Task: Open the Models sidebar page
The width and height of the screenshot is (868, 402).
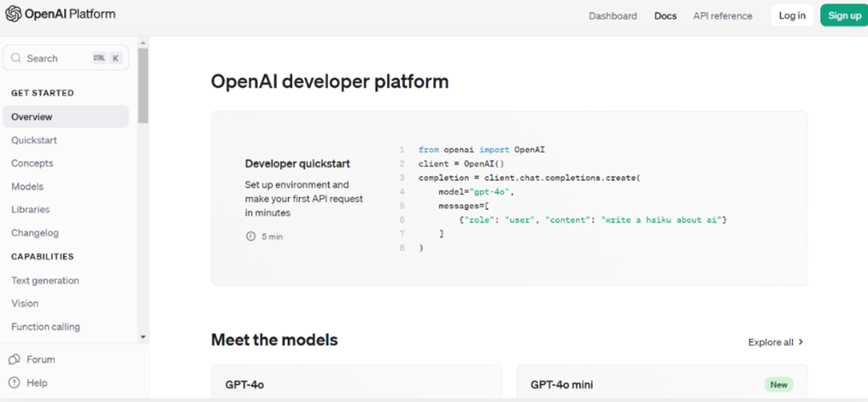Action: [27, 187]
